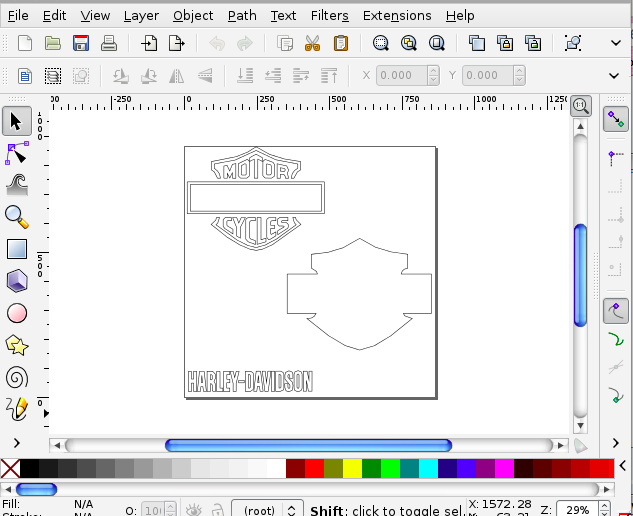Open the palette menu arrow
The width and height of the screenshot is (633, 516).
[623, 466]
